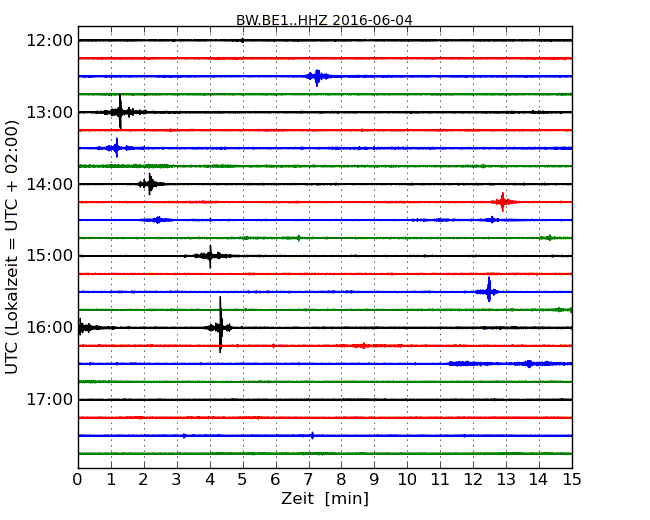Screen dimensions: 650x520
Task: Click the Zeit [min] axis label
Action: (x=325, y=498)
